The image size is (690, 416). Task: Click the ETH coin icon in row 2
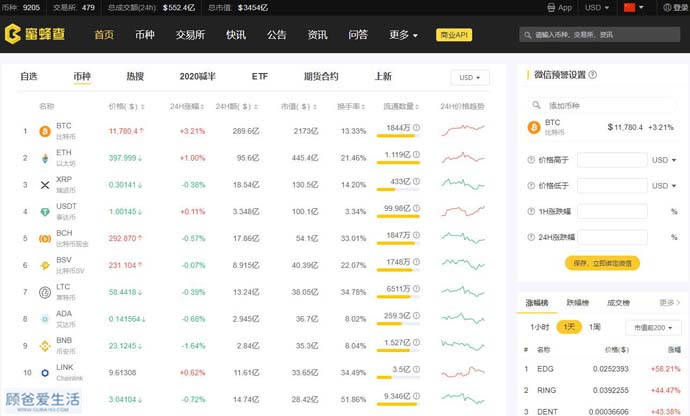coord(45,158)
